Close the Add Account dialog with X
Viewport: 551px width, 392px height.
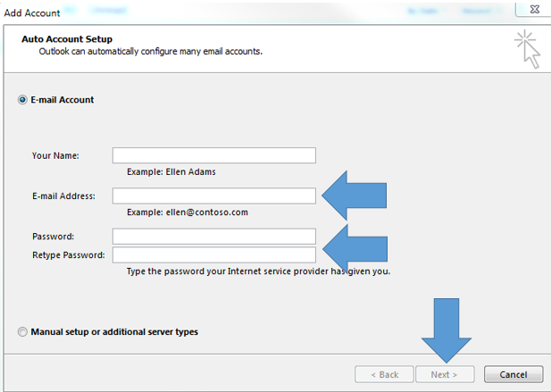point(535,10)
